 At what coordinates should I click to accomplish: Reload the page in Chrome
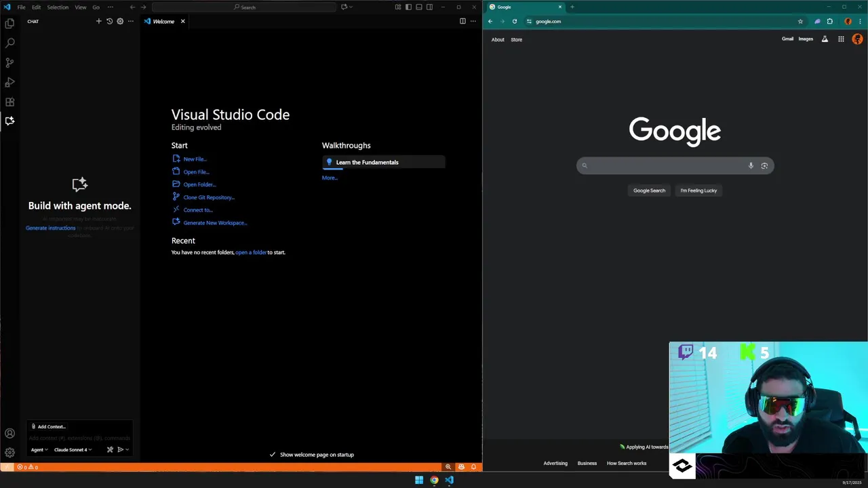click(x=515, y=21)
